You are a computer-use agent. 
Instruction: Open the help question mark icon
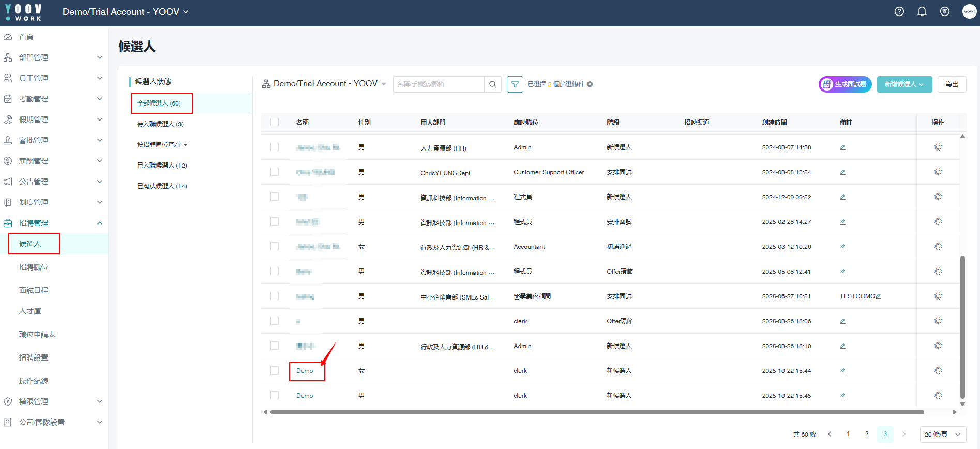click(899, 11)
